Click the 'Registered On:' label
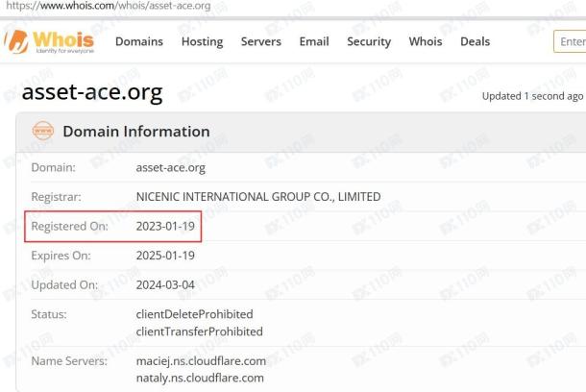Image resolution: width=586 pixels, height=392 pixels. (69, 226)
